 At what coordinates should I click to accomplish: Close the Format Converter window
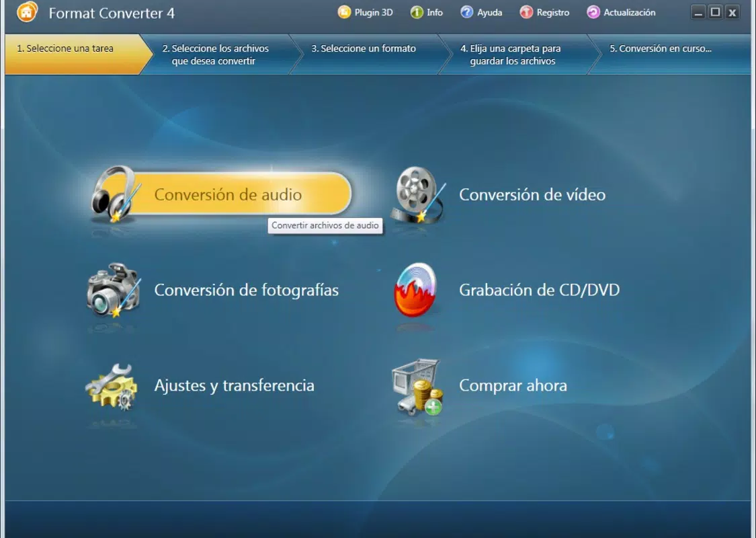[x=732, y=12]
